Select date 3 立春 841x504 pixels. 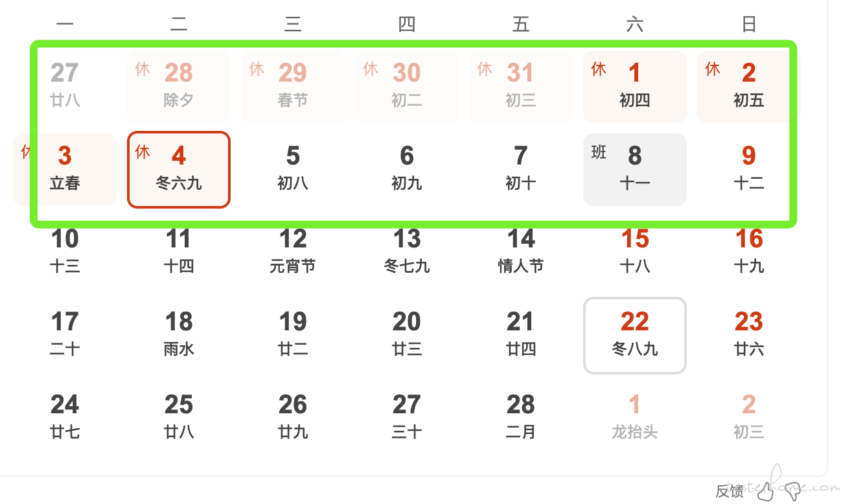click(65, 170)
